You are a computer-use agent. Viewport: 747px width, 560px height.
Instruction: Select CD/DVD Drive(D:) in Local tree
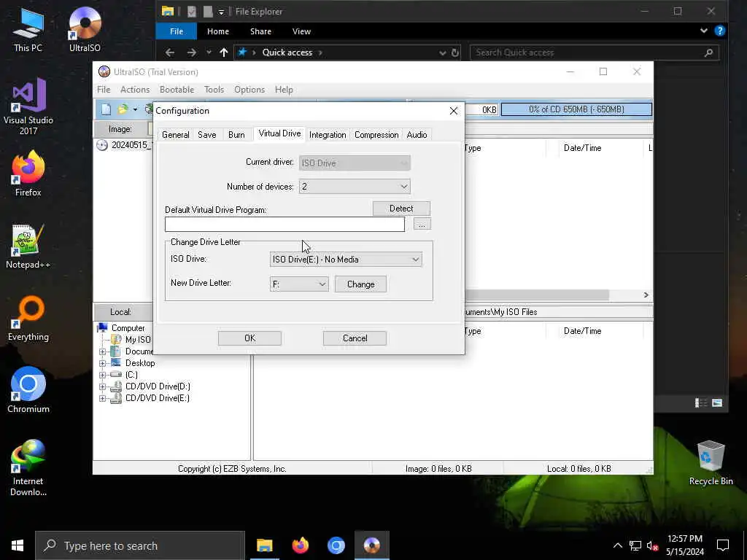pos(158,386)
